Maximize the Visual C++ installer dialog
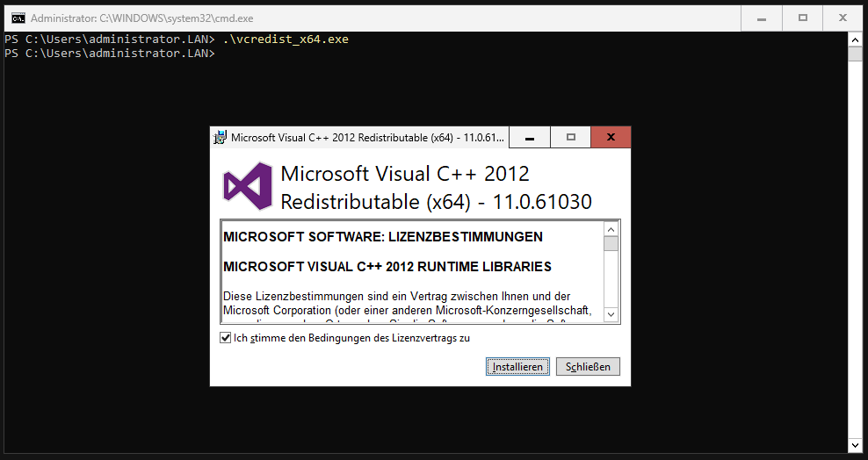Viewport: 868px width, 460px height. 571,138
